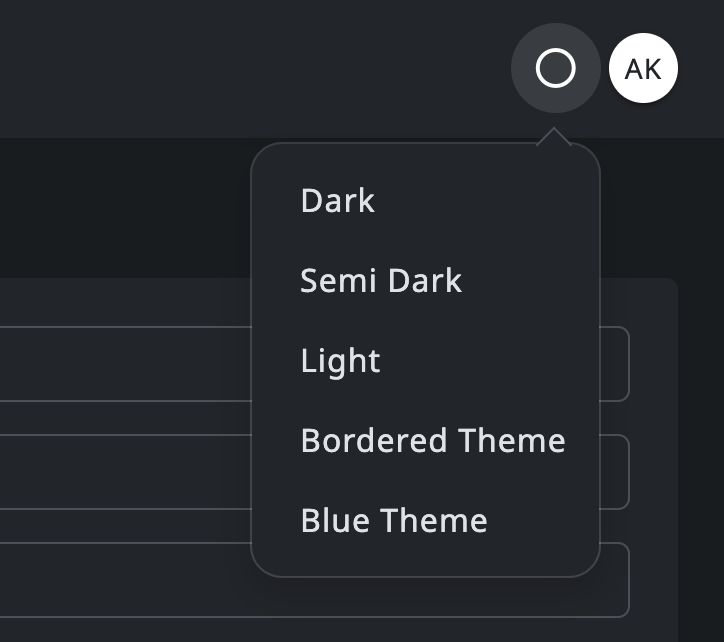Choose Semi Dark from theme list
724x642 pixels.
[x=381, y=281]
